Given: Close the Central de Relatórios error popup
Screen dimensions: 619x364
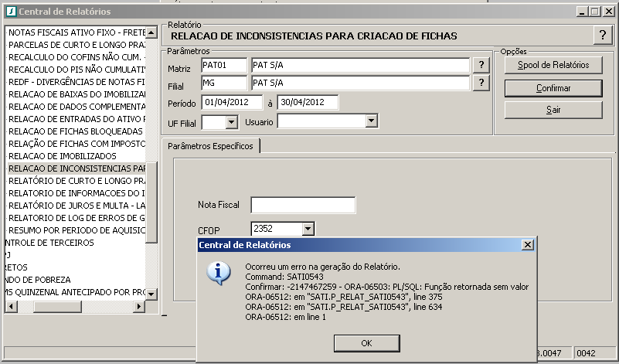Looking at the screenshot, I should click(x=527, y=245).
